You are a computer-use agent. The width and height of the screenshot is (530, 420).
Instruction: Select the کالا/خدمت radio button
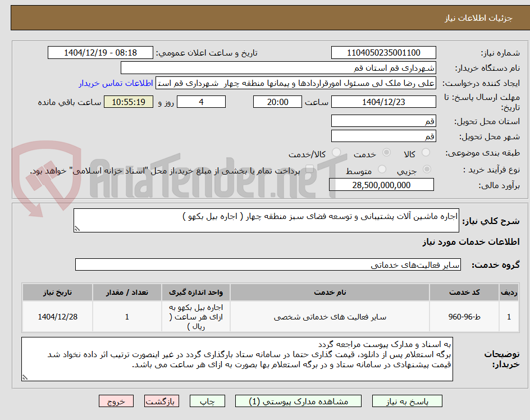click(336, 153)
